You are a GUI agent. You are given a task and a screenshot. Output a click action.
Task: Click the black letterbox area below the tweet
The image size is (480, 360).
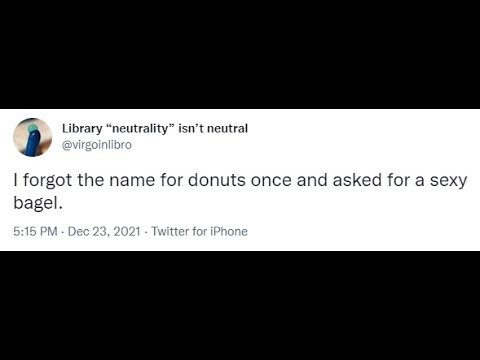coord(240,305)
